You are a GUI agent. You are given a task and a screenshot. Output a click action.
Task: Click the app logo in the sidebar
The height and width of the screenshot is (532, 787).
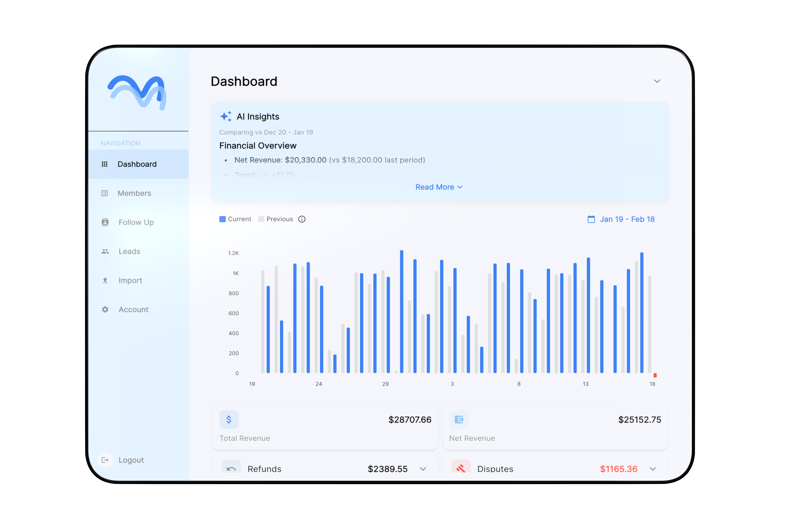137,92
